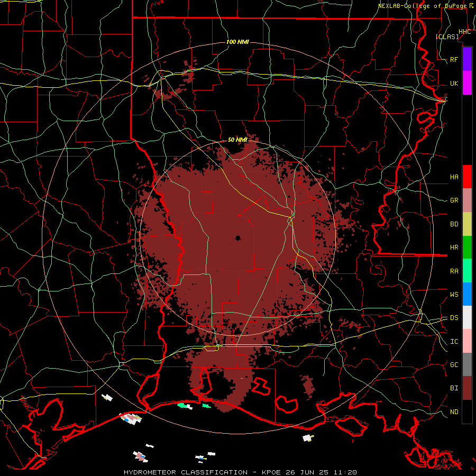Screen dimensions: 476x476
Task: Click the 'BI' legend label
Action: 454,388
